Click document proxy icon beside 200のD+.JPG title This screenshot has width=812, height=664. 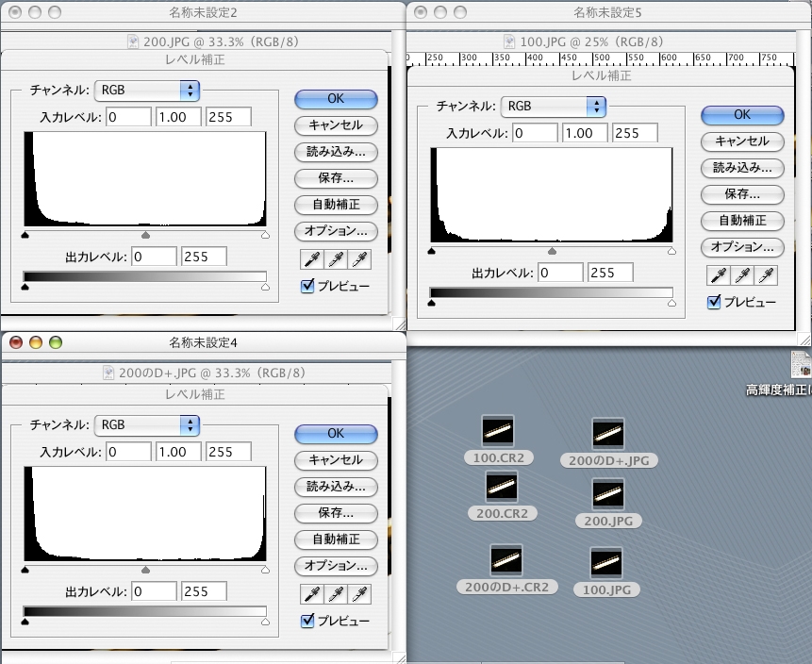[108, 373]
